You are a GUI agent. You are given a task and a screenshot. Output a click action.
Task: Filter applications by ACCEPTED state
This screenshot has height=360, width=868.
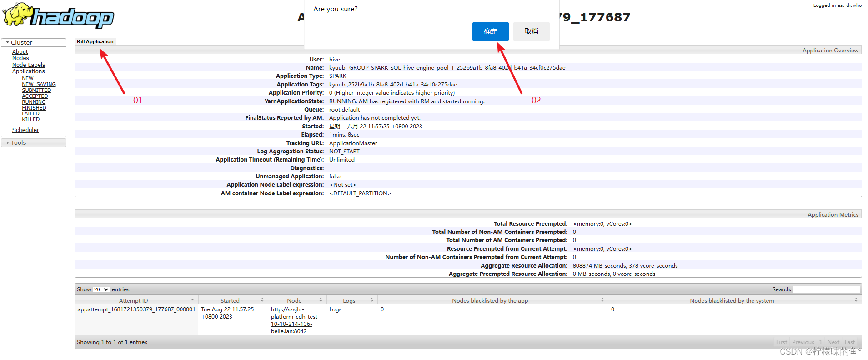pos(35,96)
